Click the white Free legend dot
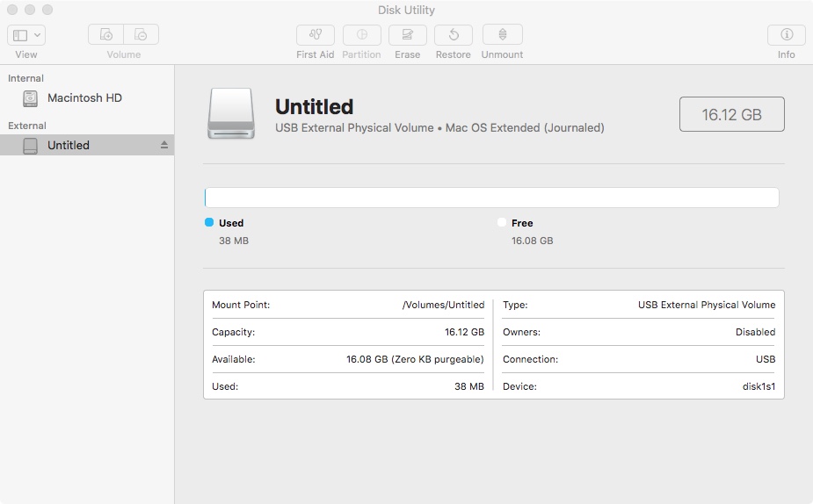 [x=501, y=222]
